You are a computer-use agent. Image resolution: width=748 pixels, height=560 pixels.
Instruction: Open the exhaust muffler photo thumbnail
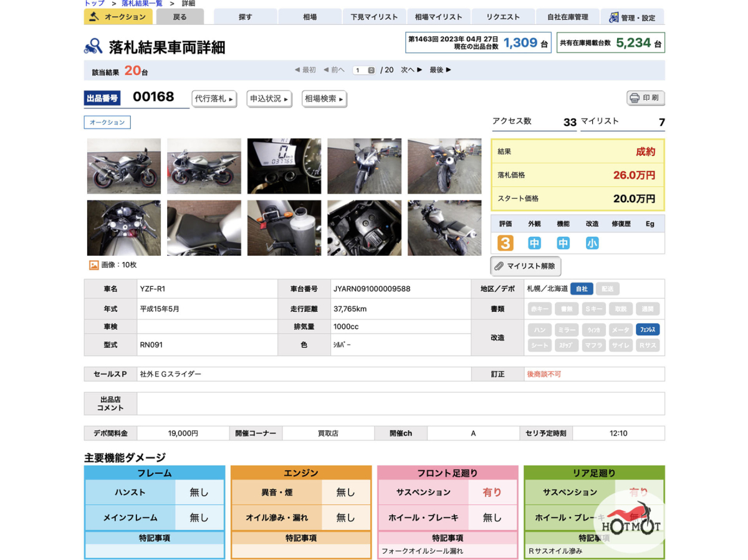[x=284, y=228]
